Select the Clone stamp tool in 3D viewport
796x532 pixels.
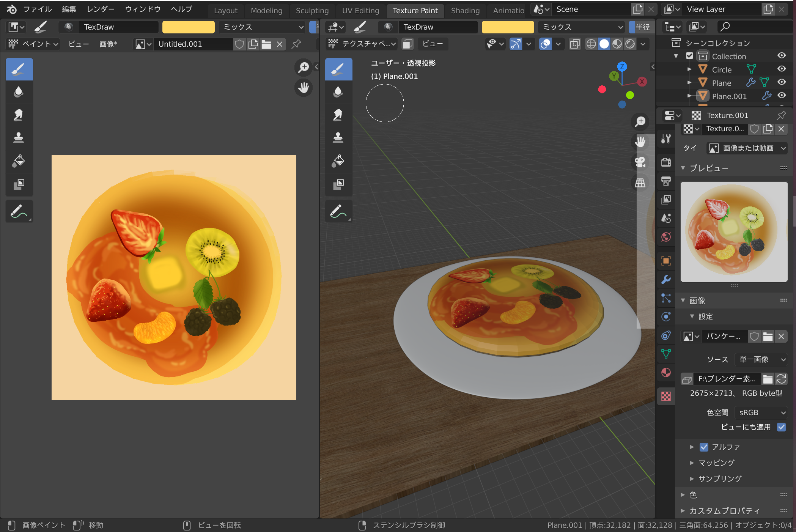click(338, 138)
